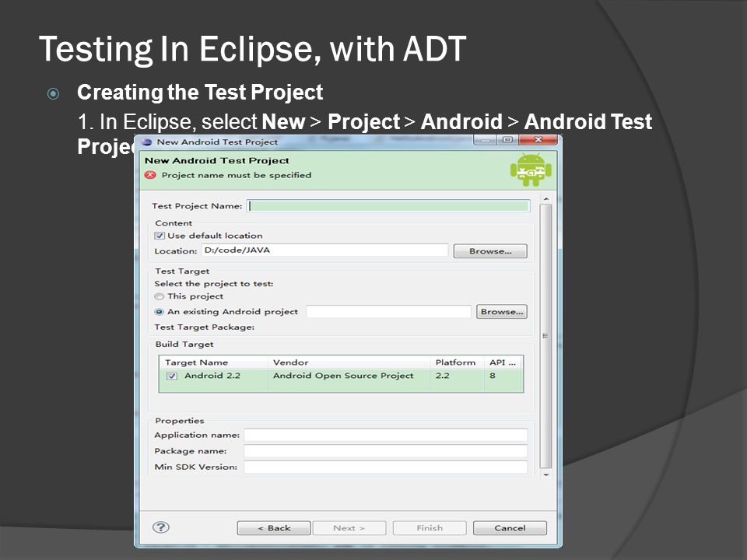The height and width of the screenshot is (560, 747).
Task: Click the Target Name column header
Action: [213, 362]
